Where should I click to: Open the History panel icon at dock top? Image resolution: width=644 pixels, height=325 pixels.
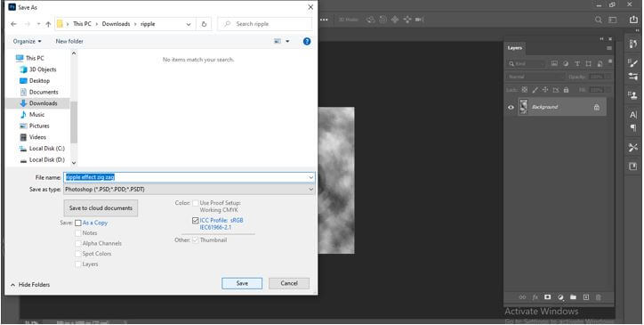click(x=633, y=44)
